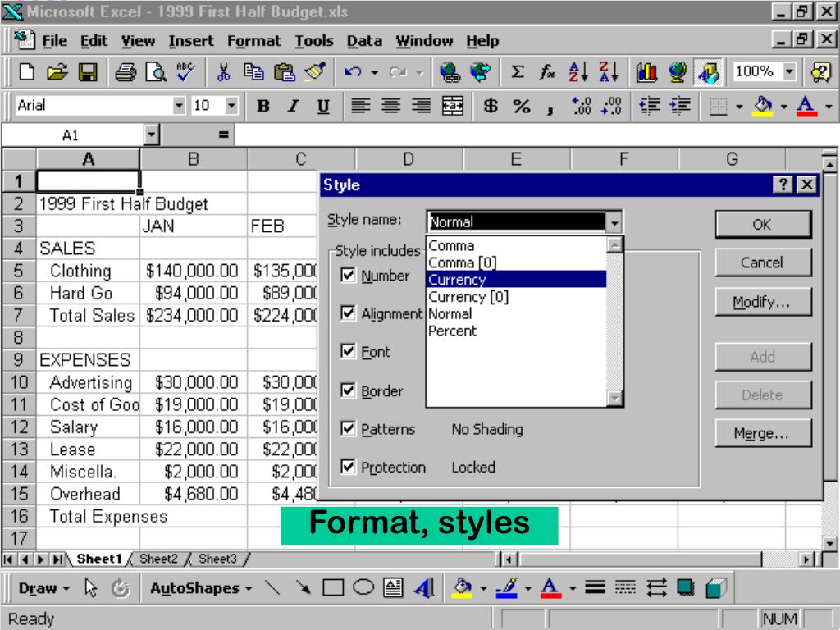Click cell B5 showing $140,000.00
This screenshot has height=630, width=840.
tap(194, 271)
